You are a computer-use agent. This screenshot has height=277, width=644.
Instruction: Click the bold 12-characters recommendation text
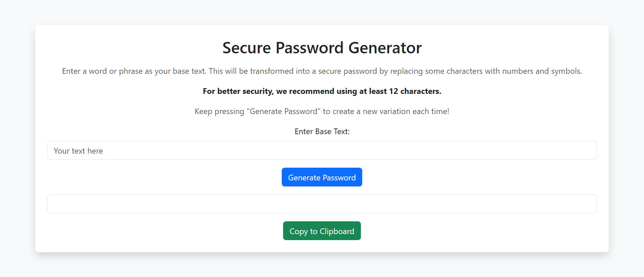click(322, 91)
